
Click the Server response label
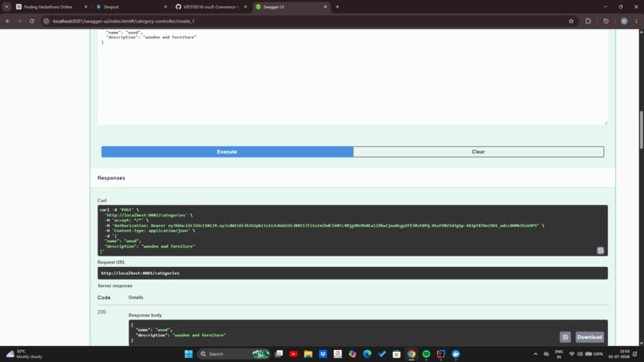115,285
